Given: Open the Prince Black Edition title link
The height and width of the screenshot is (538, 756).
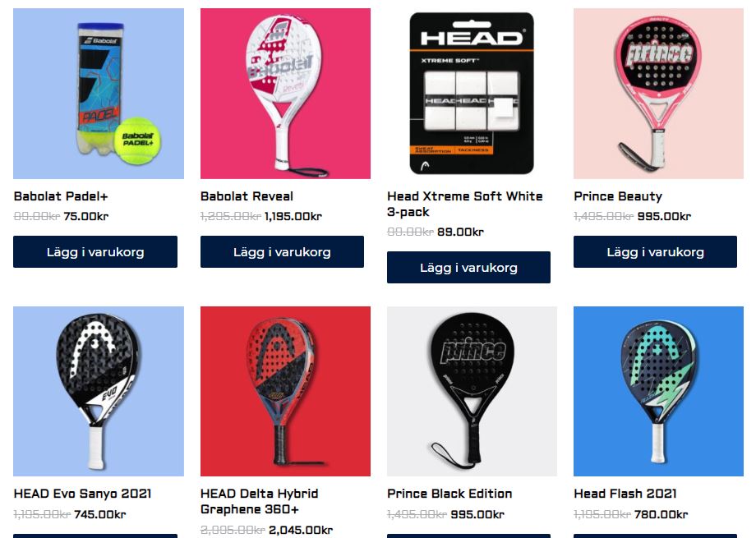Looking at the screenshot, I should pos(449,494).
